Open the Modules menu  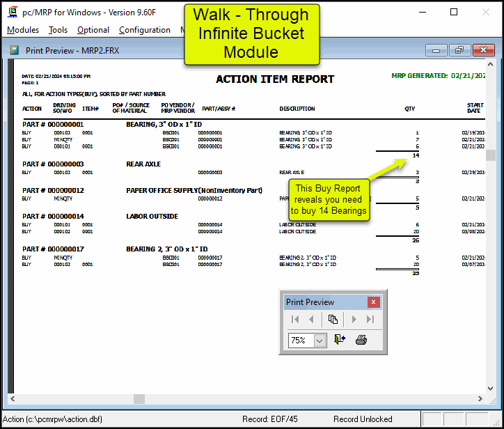point(23,30)
